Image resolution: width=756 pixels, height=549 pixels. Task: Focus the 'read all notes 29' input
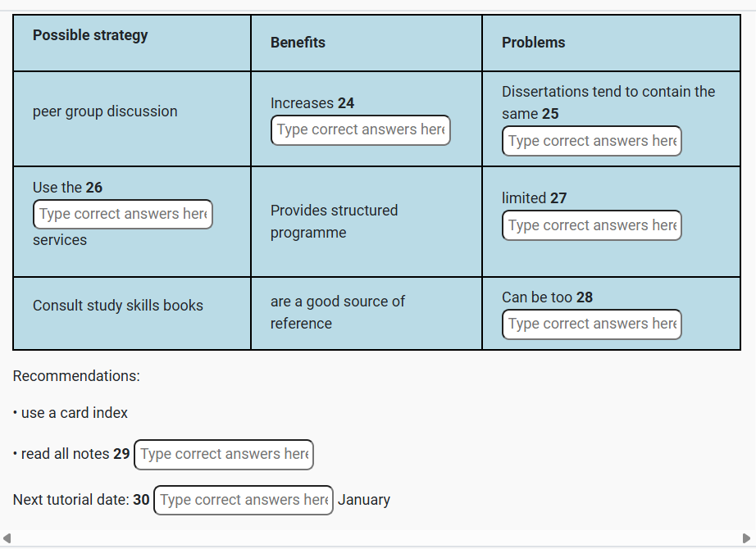point(224,455)
